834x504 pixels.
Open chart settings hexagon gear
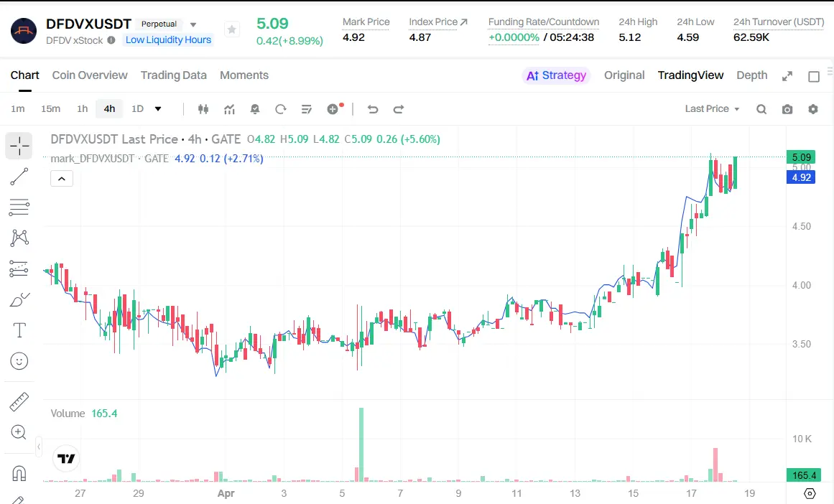click(812, 109)
